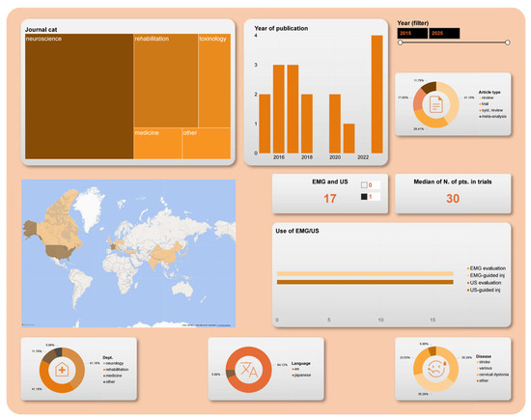
Task: Check the EMG and US value 0 box
Action: (364, 185)
